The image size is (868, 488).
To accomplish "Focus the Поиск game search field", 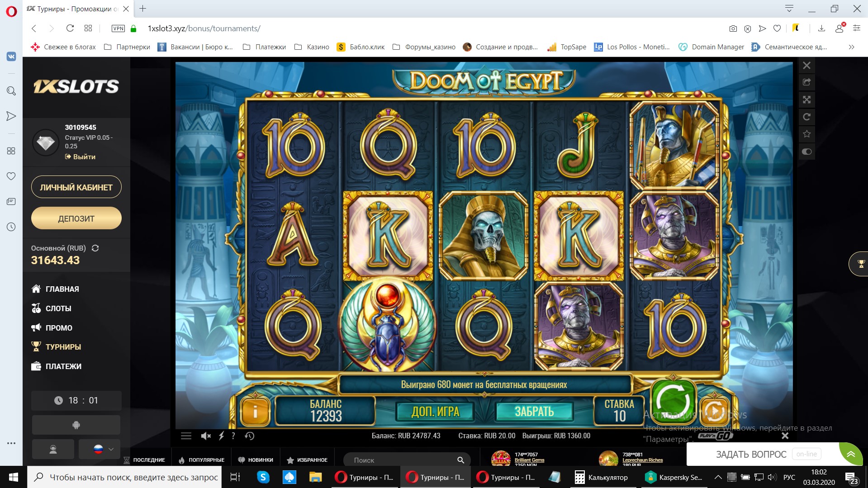I will 407,460.
